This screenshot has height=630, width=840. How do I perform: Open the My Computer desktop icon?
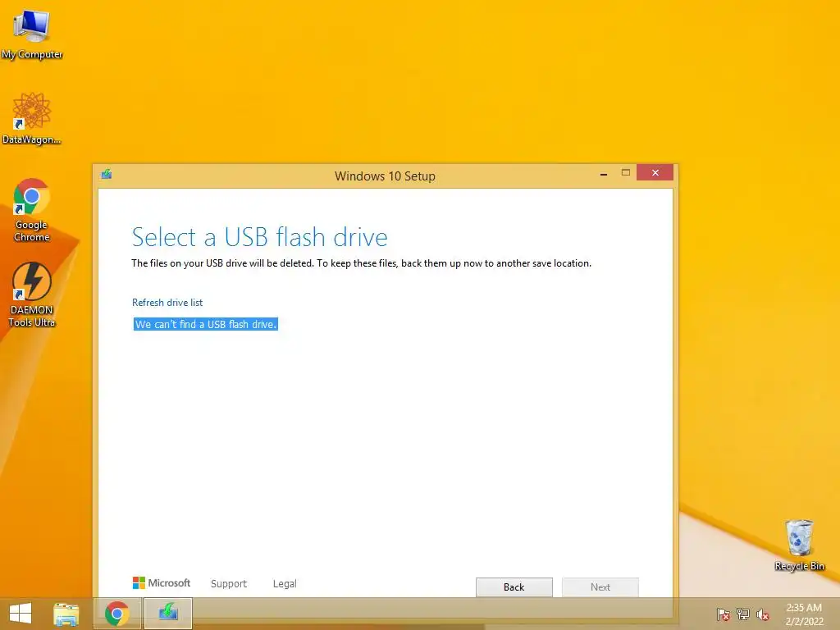click(x=32, y=34)
